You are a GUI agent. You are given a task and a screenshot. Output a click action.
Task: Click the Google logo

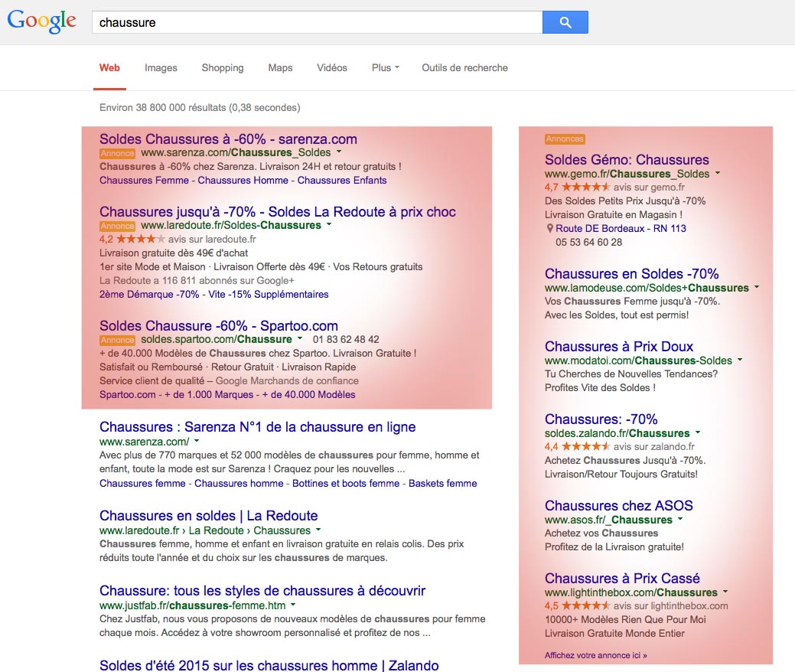41,21
